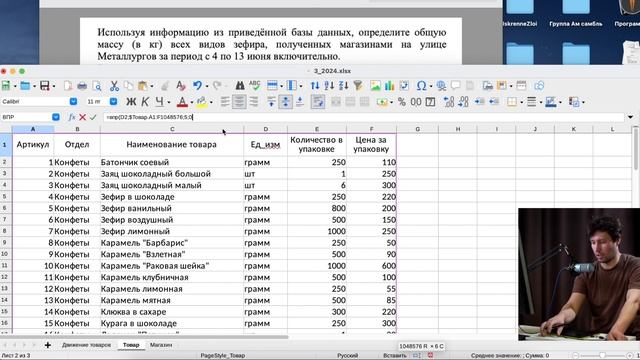Toggle Center Vertically alignment

point(285,102)
